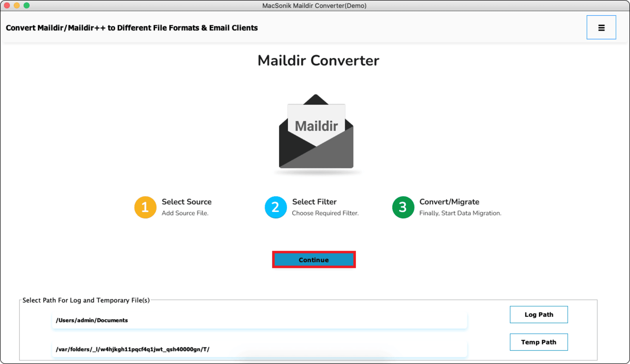Click 'Finally, Start Data Migration.' text

460,213
